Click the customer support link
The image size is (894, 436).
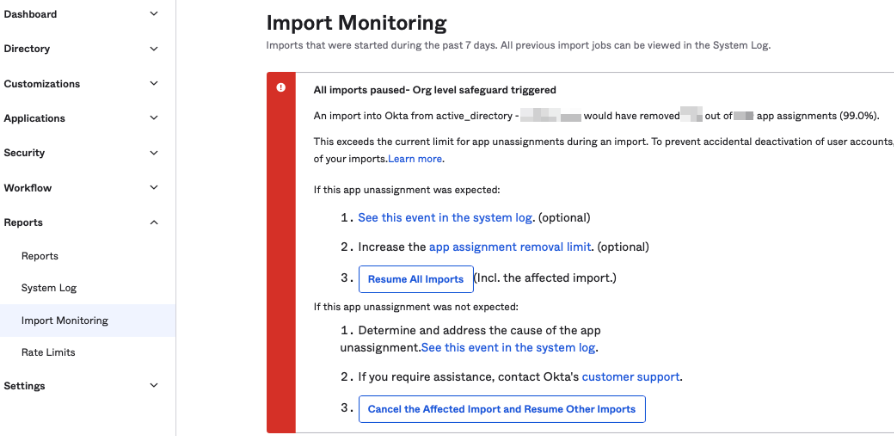point(631,377)
